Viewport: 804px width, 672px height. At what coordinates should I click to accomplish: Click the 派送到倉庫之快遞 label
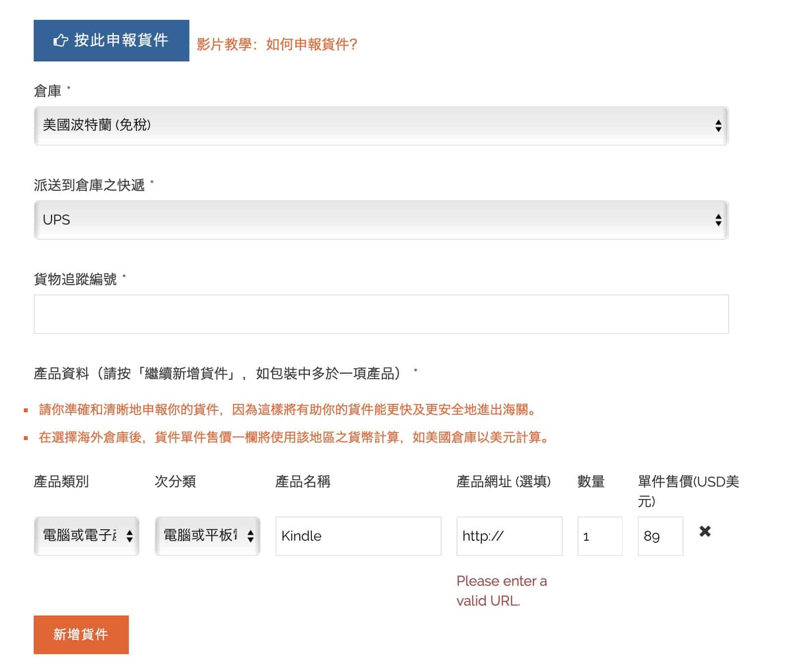89,185
